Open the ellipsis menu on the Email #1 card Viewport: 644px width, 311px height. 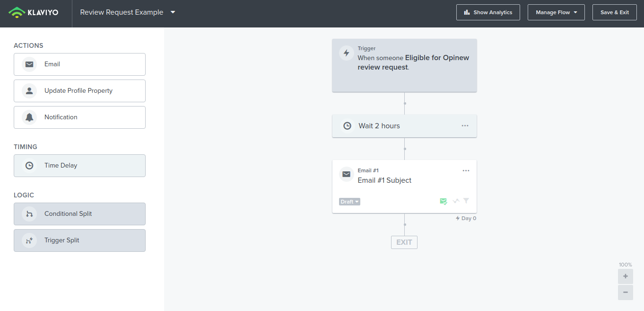466,170
